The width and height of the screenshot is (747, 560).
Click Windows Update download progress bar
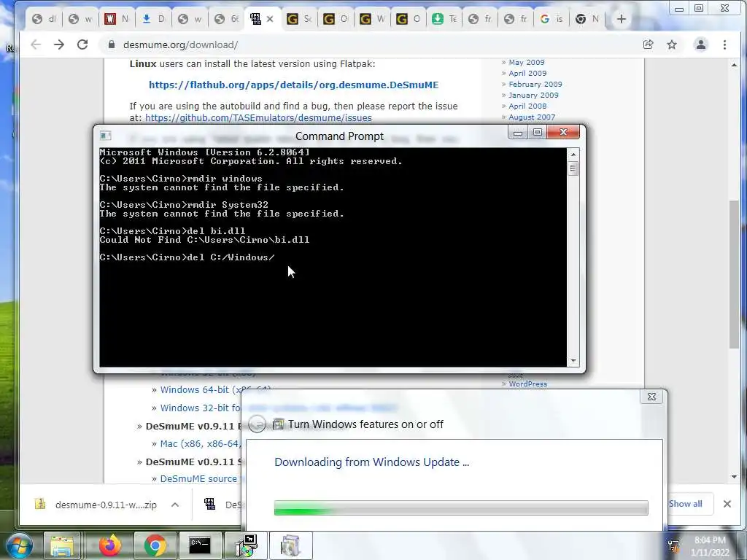pos(461,507)
